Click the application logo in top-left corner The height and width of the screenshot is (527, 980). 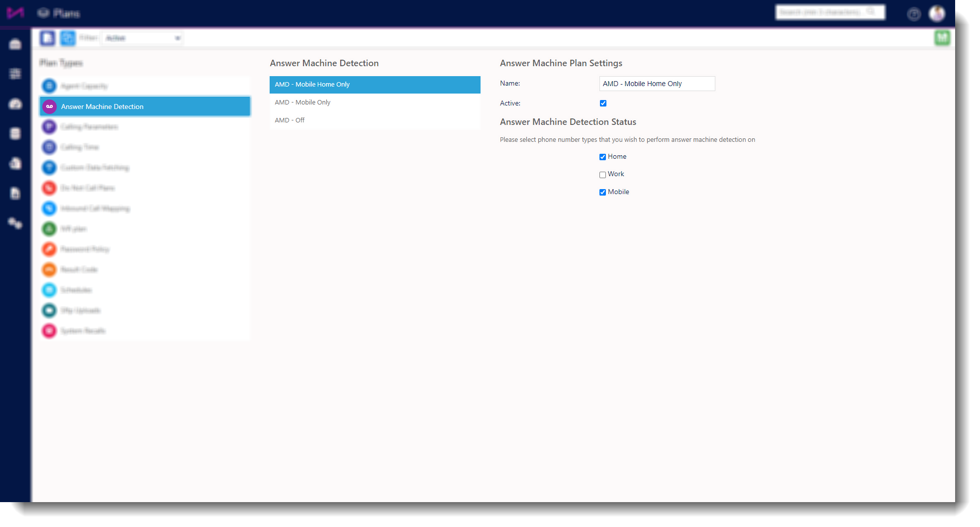[15, 13]
